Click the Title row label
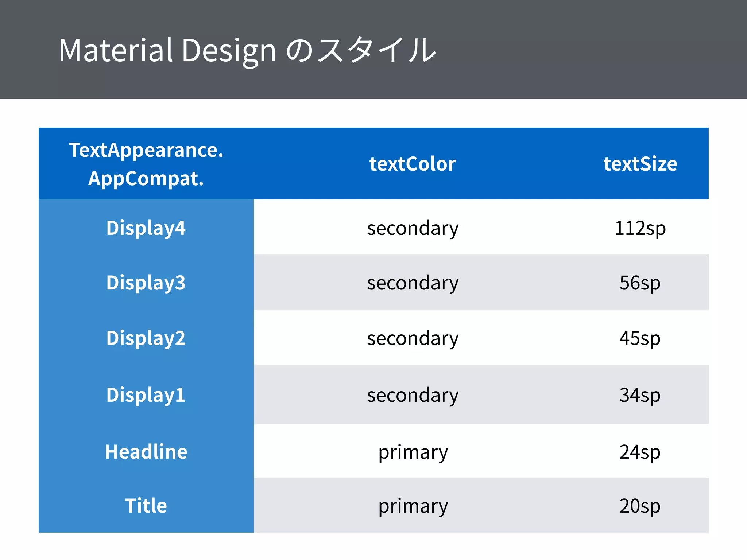The height and width of the screenshot is (560, 747). click(146, 506)
